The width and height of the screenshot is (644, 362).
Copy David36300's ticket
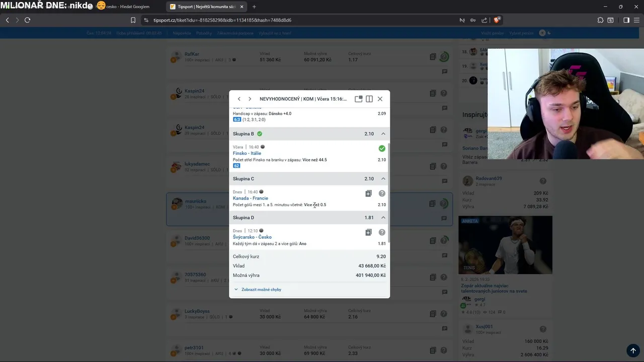click(433, 240)
